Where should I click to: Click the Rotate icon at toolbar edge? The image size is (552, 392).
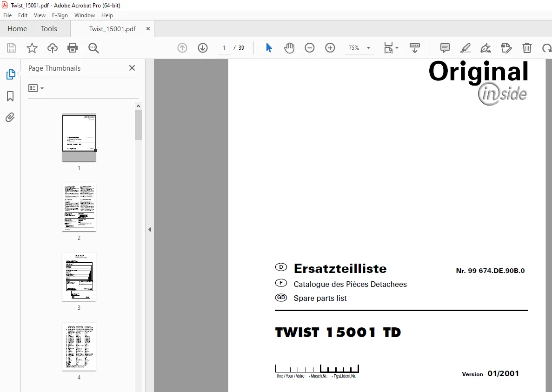(547, 48)
